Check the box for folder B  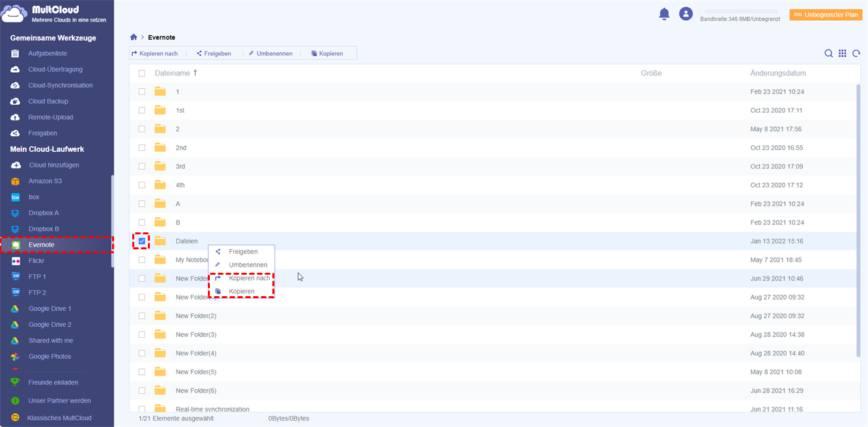142,223
